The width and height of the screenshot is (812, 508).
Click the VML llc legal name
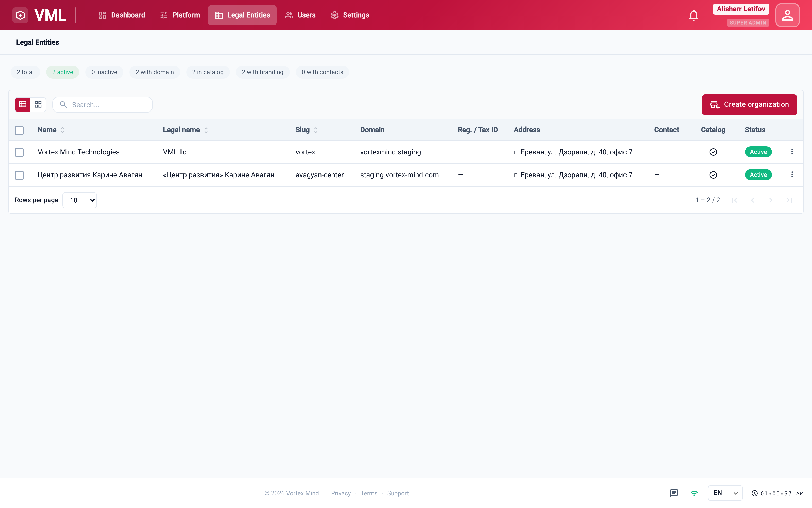point(175,152)
